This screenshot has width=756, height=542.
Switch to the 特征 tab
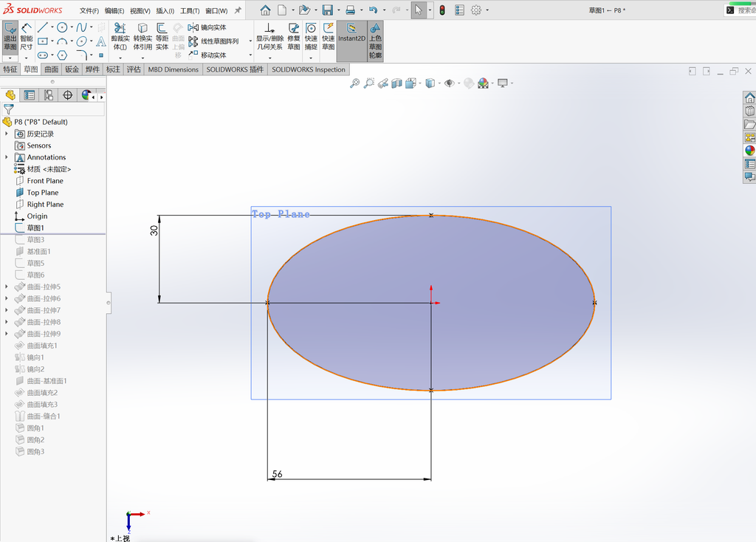10,69
